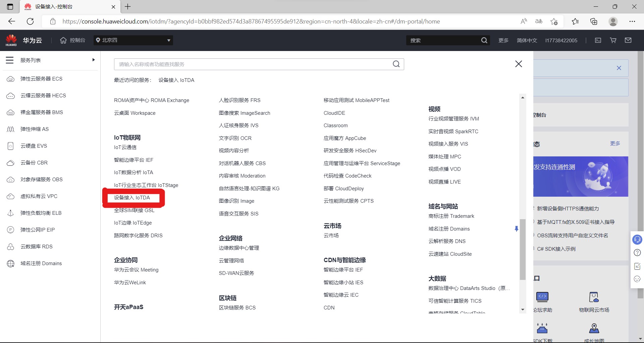Expand the 服务列表 arrow
This screenshot has height=343, width=644.
coord(94,60)
